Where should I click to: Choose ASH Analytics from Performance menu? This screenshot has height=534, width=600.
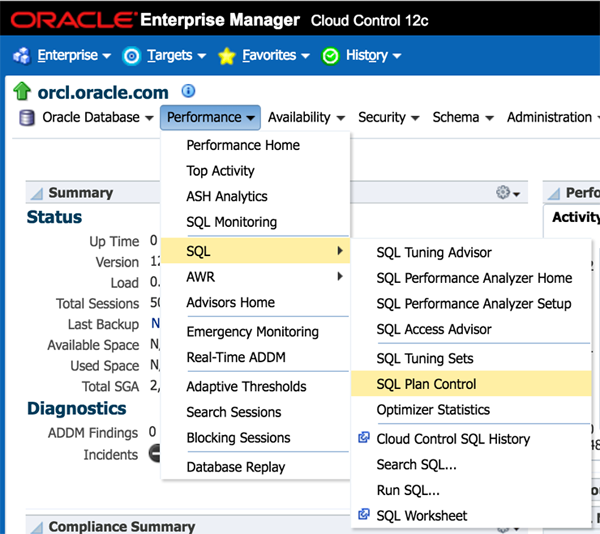click(x=227, y=197)
